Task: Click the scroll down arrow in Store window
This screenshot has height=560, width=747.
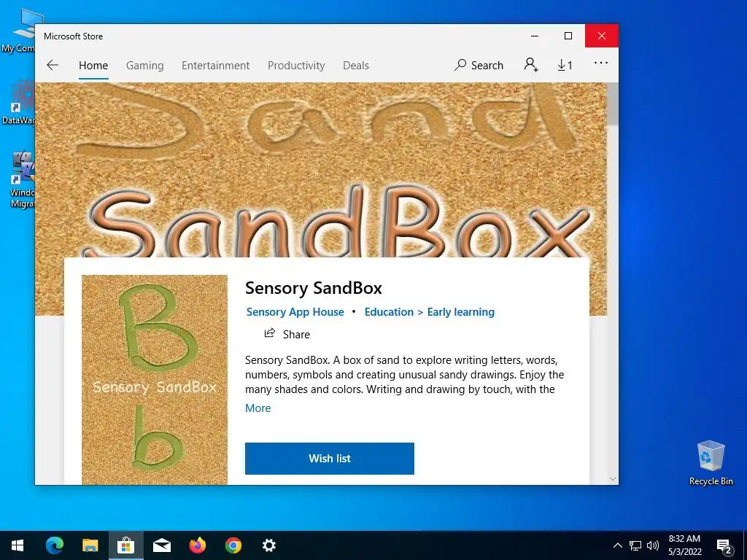Action: (x=613, y=479)
